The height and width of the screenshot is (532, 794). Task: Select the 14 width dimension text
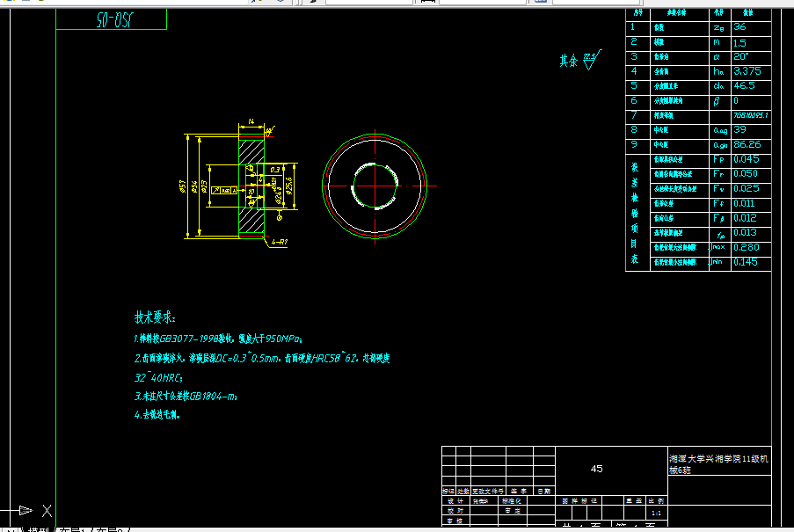[x=251, y=121]
